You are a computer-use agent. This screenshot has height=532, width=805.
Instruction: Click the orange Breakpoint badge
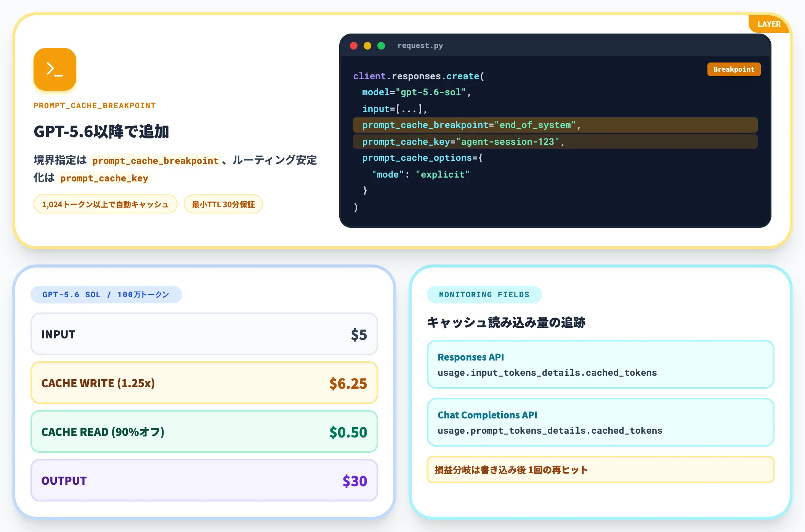pos(734,69)
